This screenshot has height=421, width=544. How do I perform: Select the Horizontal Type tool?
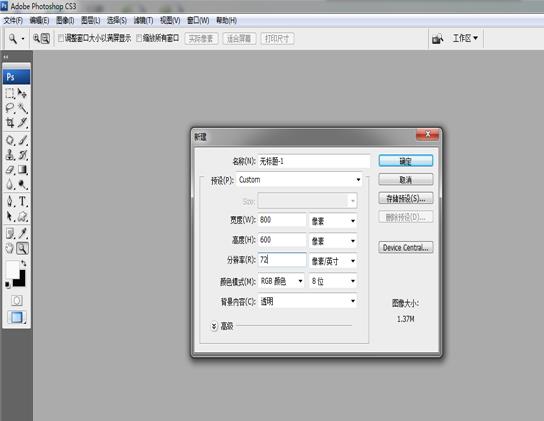23,201
